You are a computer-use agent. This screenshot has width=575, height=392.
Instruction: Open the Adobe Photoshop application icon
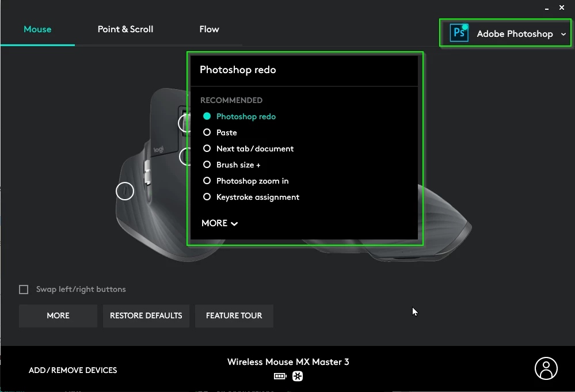click(x=459, y=33)
